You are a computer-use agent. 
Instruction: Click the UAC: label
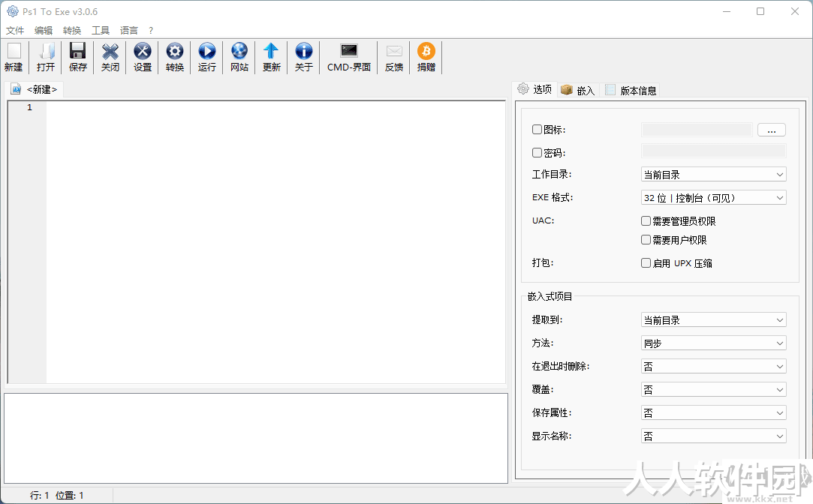click(543, 220)
